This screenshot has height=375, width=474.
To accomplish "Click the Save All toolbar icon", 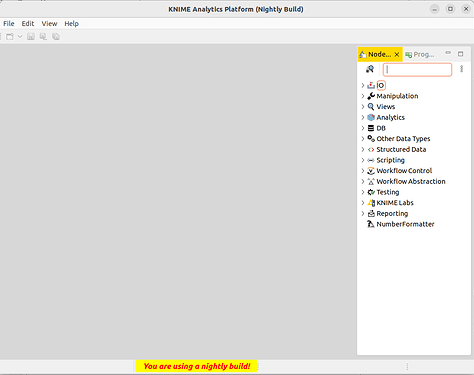I will (56, 37).
